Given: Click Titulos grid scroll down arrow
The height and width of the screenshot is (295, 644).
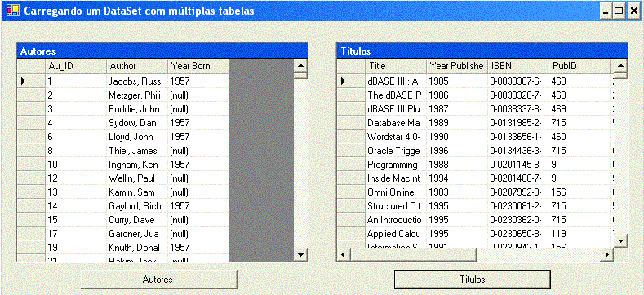Looking at the screenshot, I should [x=620, y=241].
